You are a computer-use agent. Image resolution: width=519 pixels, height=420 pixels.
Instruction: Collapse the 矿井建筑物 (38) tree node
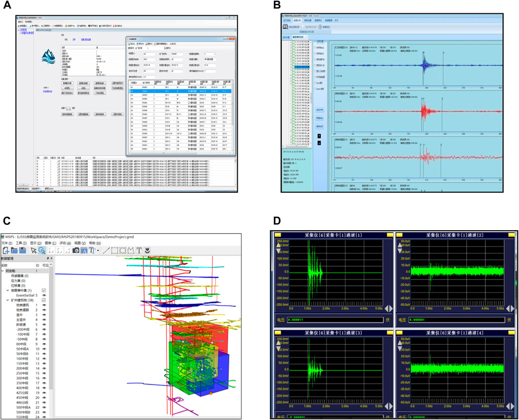[x=7, y=300]
